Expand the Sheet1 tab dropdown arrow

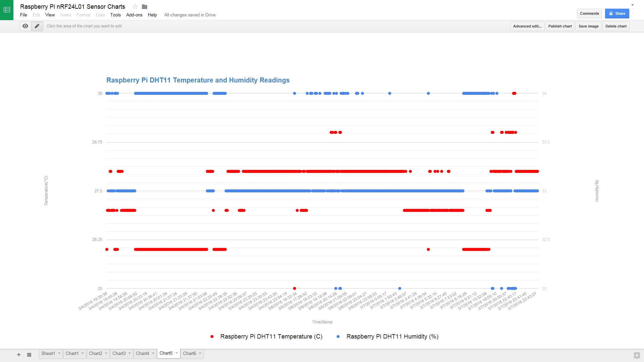coord(59,353)
